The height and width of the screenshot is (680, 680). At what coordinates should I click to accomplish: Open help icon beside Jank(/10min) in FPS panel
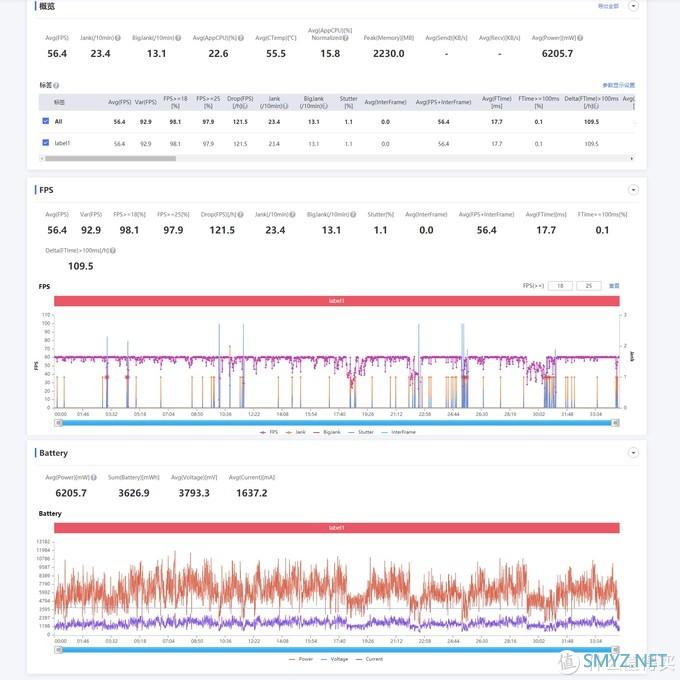click(293, 215)
